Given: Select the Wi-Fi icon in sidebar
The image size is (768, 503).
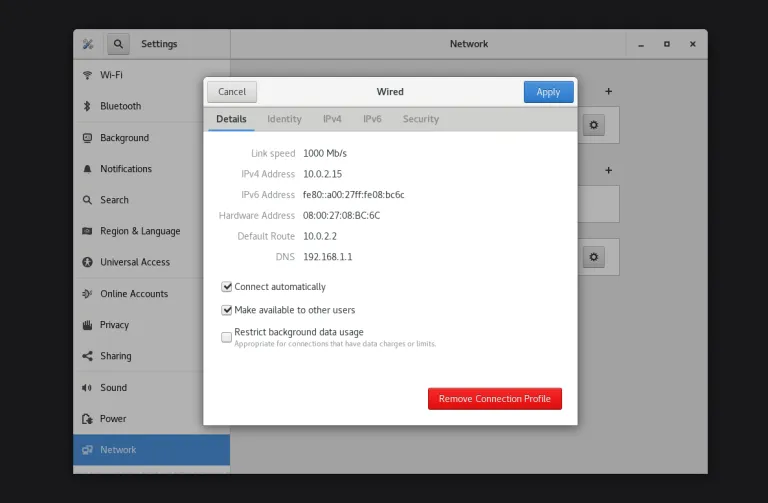Looking at the screenshot, I should (87, 75).
